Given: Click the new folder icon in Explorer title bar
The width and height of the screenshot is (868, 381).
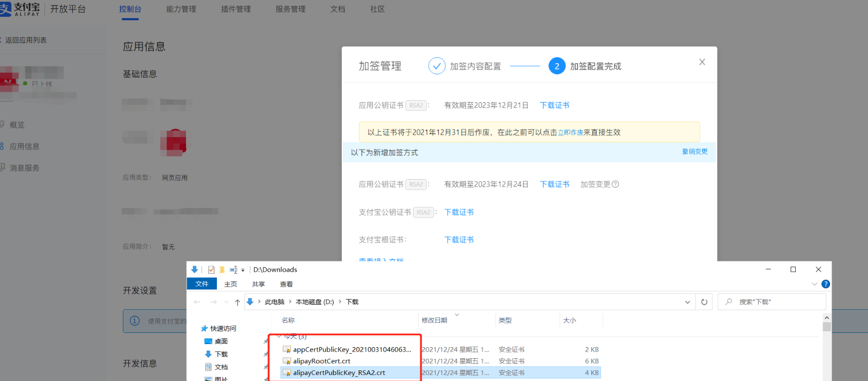Looking at the screenshot, I should coord(221,270).
